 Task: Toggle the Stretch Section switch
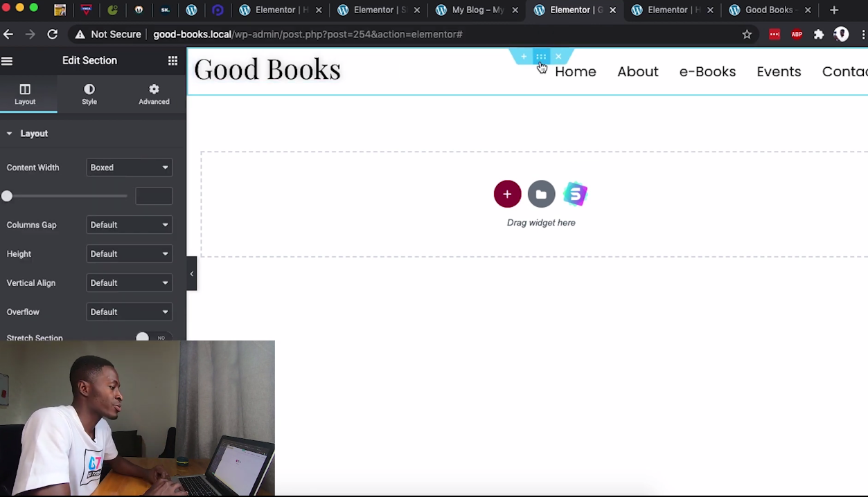154,337
